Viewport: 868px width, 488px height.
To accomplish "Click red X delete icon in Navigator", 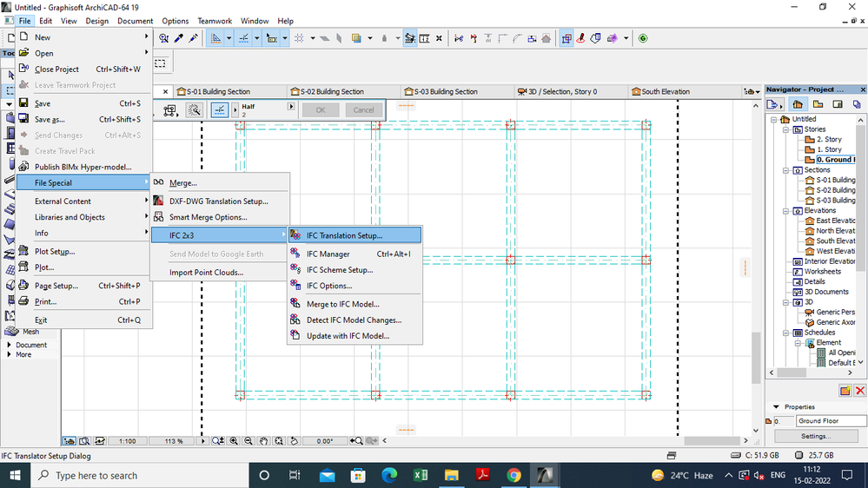I will (x=859, y=391).
